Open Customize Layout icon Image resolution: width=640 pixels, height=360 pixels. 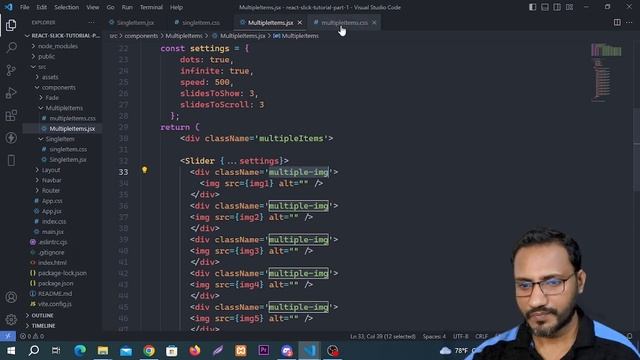tap(569, 7)
